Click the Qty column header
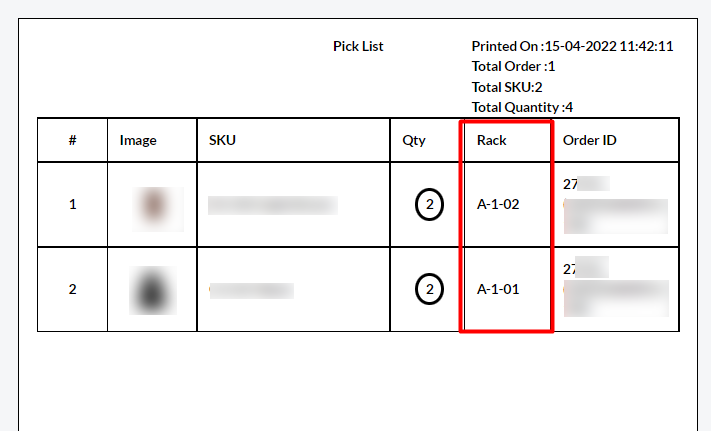711x431 pixels. tap(414, 140)
